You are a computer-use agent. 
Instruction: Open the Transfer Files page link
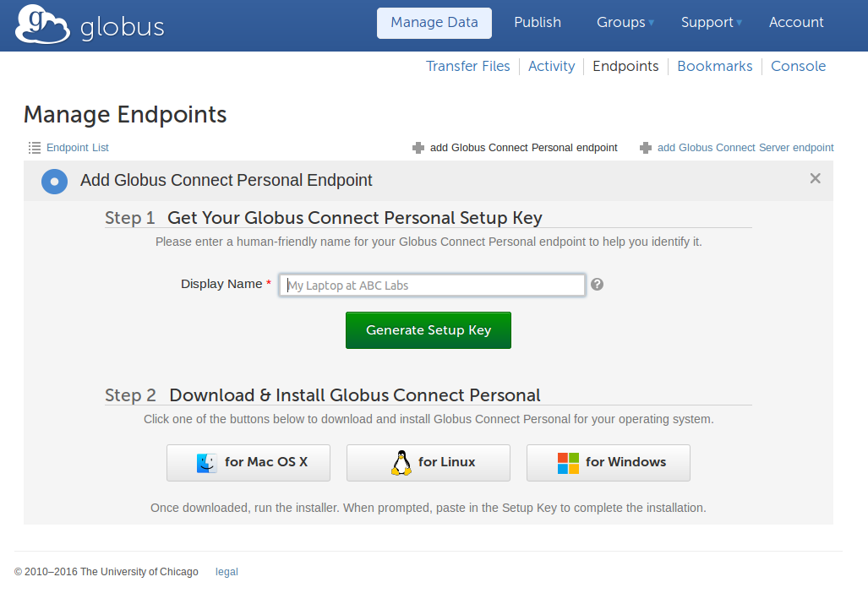click(x=468, y=67)
